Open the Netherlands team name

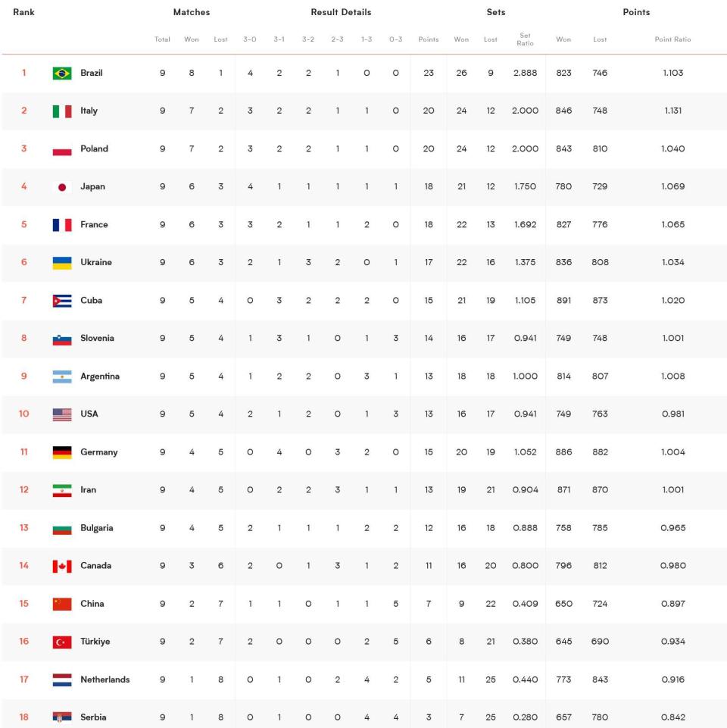pyautogui.click(x=105, y=680)
